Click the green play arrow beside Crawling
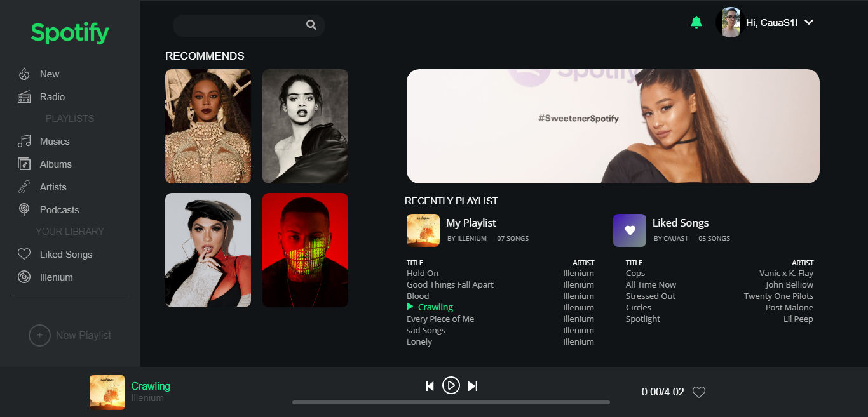868x417 pixels. (x=410, y=307)
